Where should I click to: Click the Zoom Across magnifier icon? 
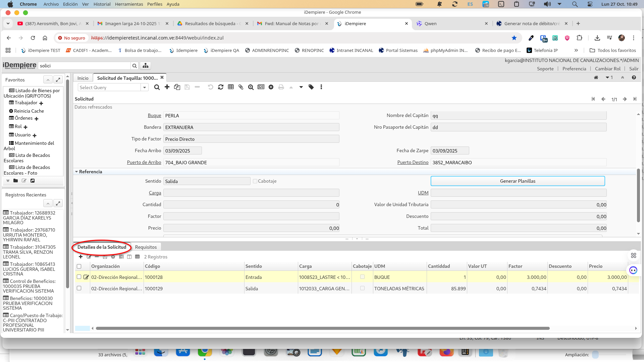point(251,87)
